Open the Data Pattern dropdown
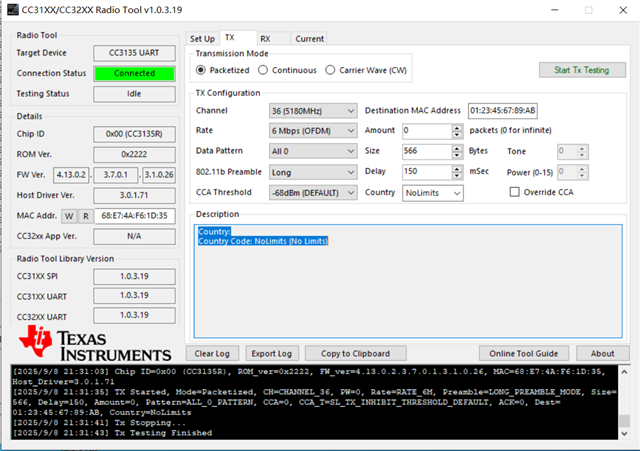 tap(313, 151)
